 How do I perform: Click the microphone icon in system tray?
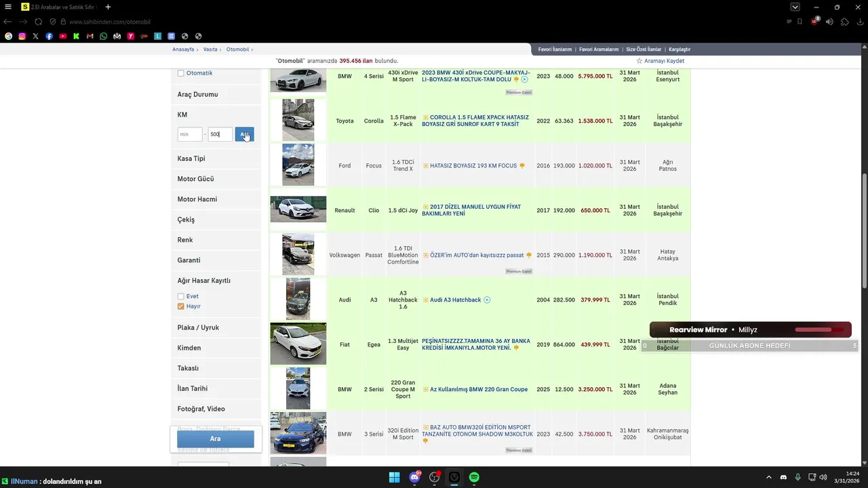pos(797,477)
